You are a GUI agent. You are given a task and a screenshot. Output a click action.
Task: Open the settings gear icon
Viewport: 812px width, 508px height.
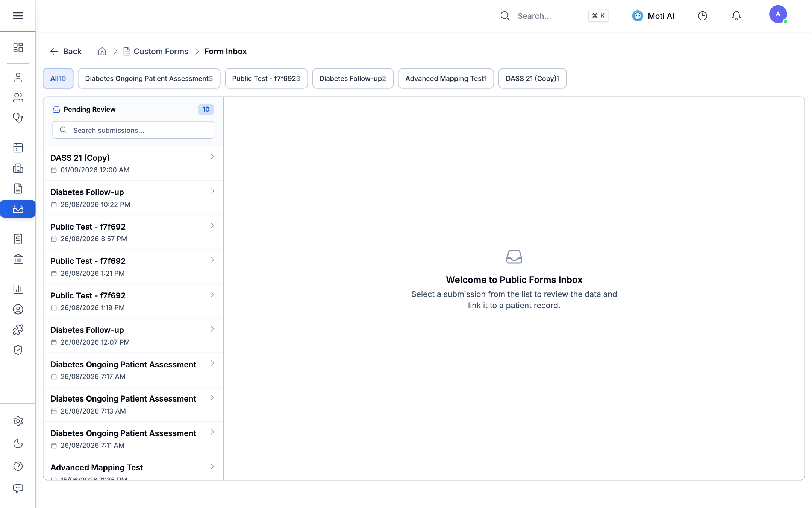click(18, 421)
